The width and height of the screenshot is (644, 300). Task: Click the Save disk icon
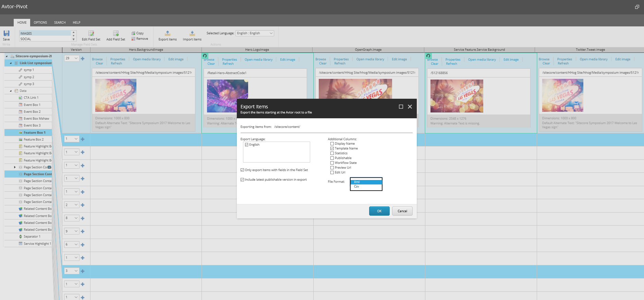6,34
